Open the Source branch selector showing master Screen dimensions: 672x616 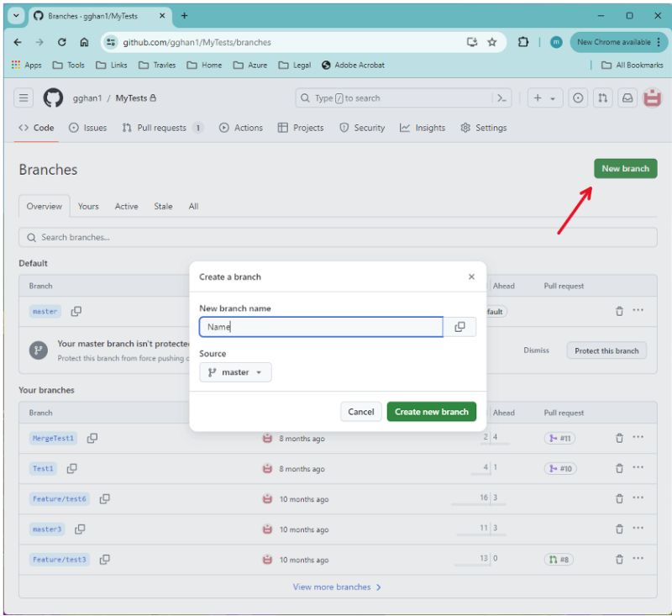click(235, 372)
